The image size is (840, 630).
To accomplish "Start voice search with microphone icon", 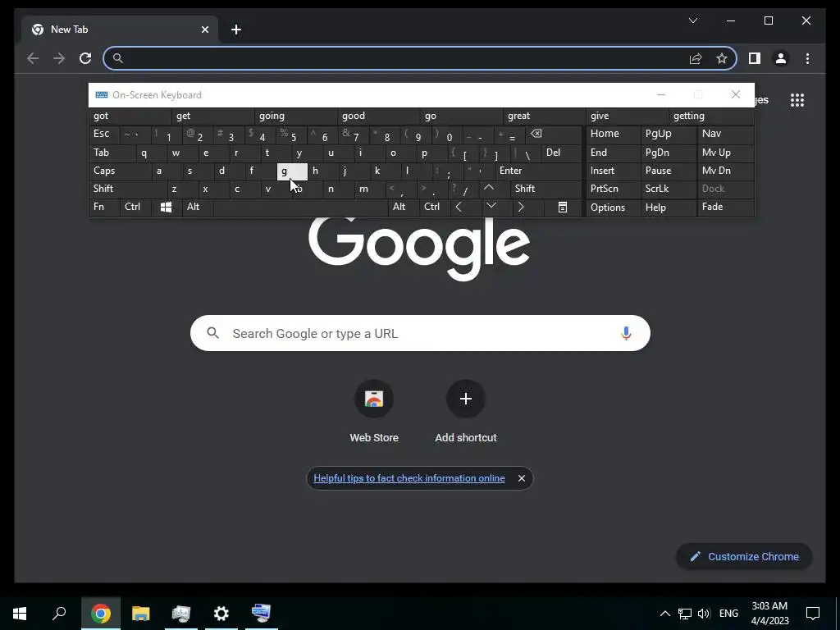I will (x=626, y=333).
